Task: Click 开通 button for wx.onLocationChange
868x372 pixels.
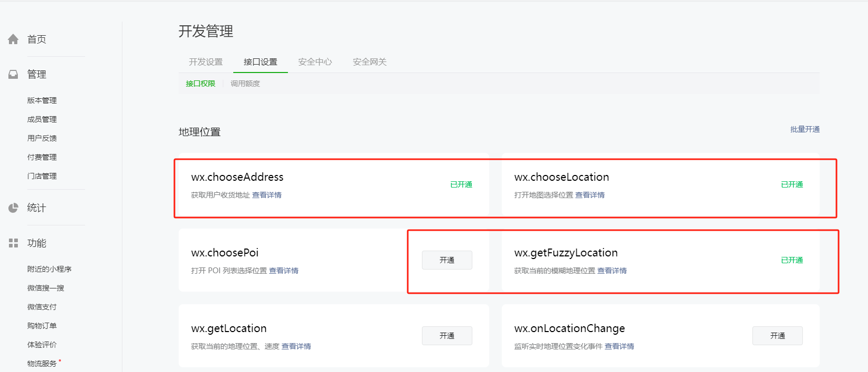Action: point(778,336)
